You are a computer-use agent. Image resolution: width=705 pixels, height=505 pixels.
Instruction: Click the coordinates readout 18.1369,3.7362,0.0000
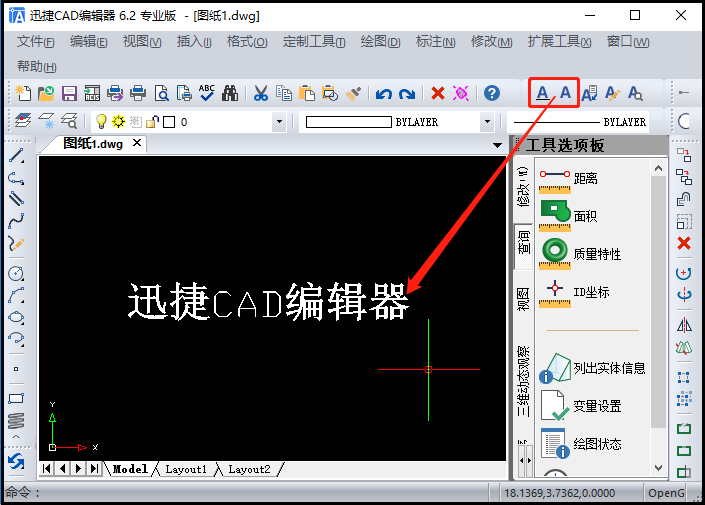(x=559, y=493)
